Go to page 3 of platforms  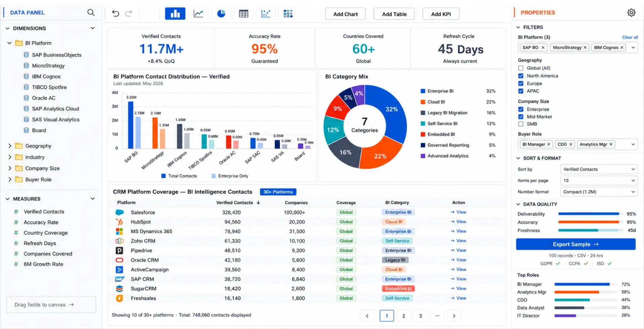coord(420,316)
